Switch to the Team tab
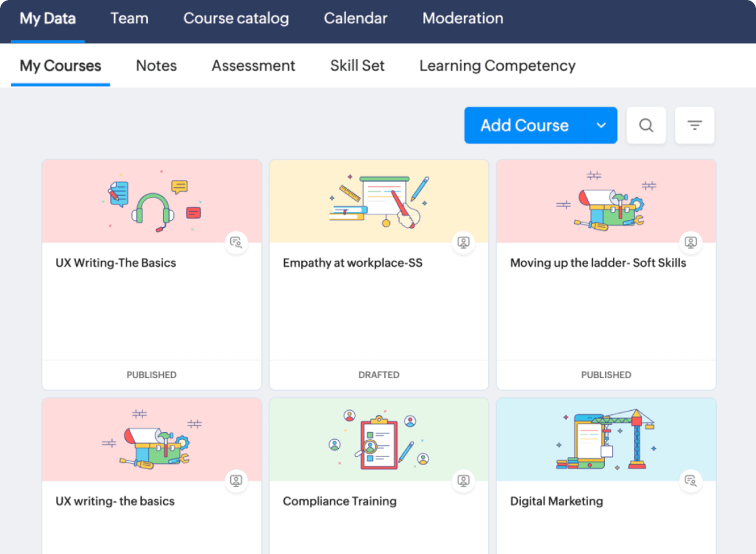The width and height of the screenshot is (756, 554). [129, 18]
